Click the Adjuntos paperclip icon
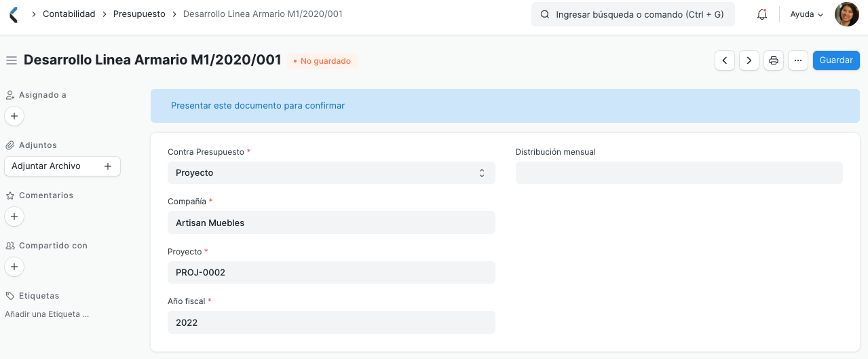The width and height of the screenshot is (868, 359). (x=10, y=145)
